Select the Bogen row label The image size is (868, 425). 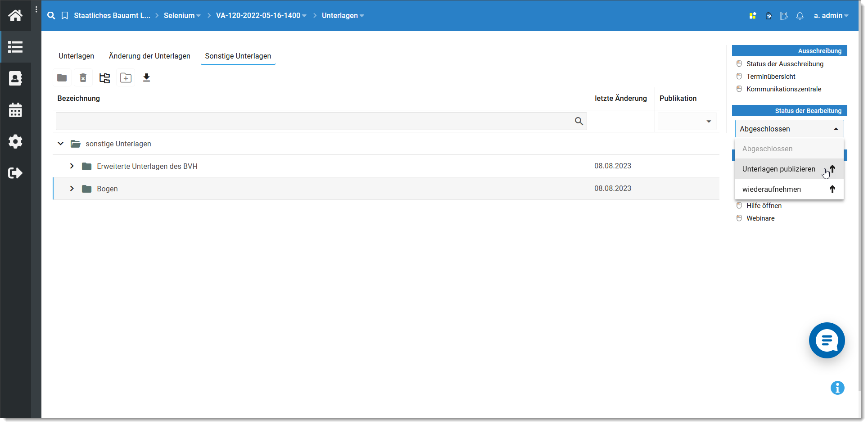[107, 189]
